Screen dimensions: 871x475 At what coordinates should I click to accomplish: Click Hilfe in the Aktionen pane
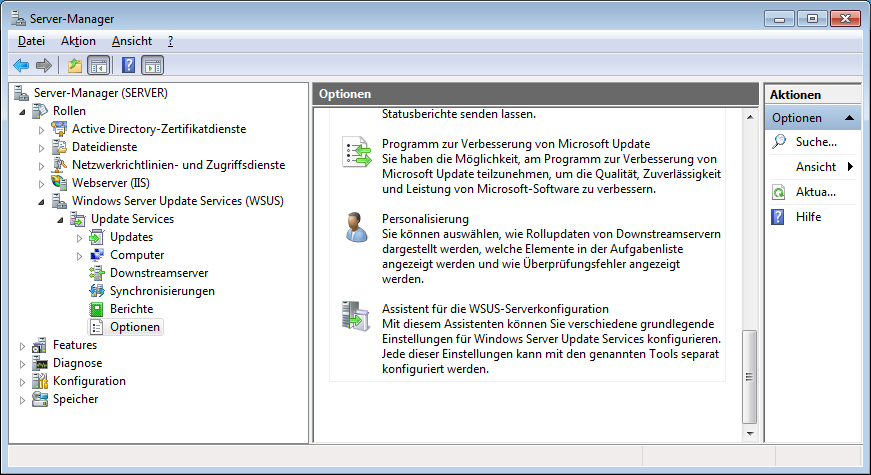808,217
